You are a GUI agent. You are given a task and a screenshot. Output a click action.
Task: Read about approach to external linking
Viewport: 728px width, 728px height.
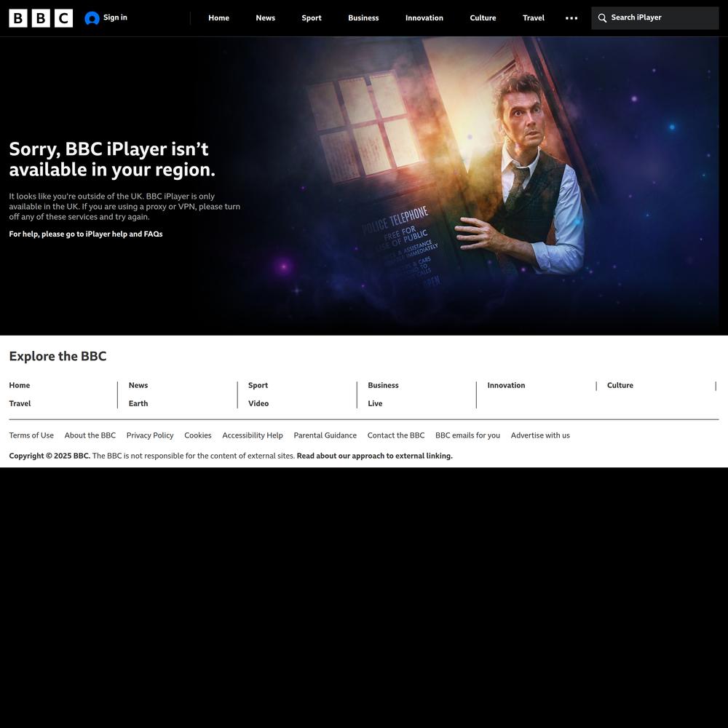pos(374,456)
